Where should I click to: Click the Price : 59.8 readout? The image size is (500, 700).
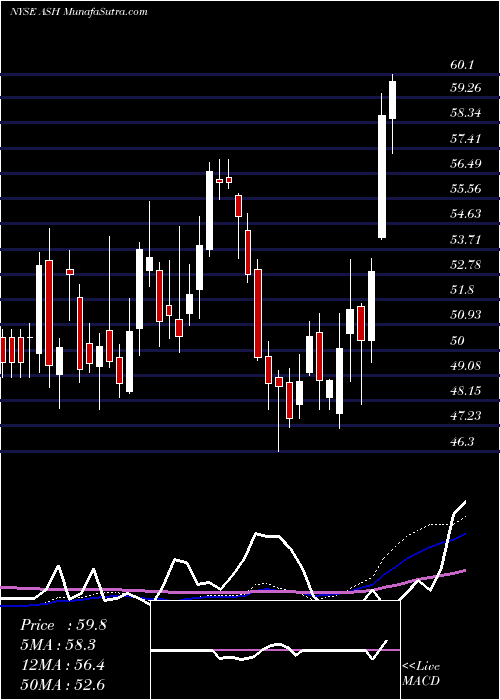63,625
